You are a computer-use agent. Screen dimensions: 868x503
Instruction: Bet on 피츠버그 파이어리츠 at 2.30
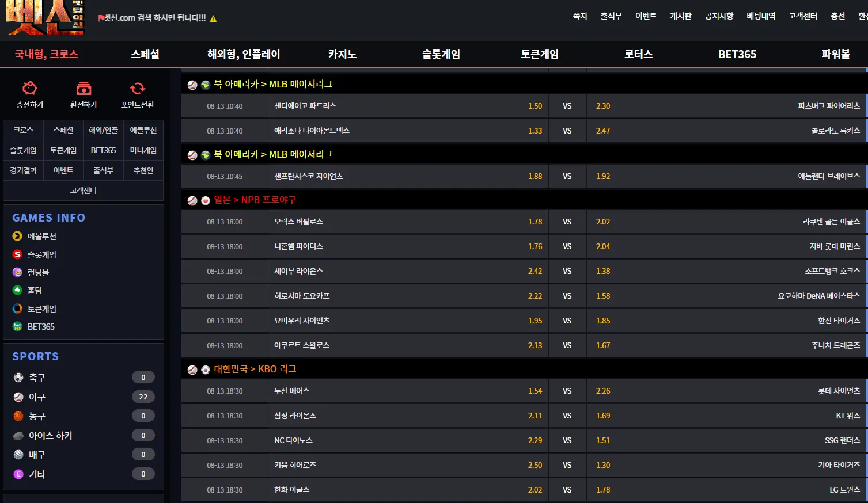(726, 106)
